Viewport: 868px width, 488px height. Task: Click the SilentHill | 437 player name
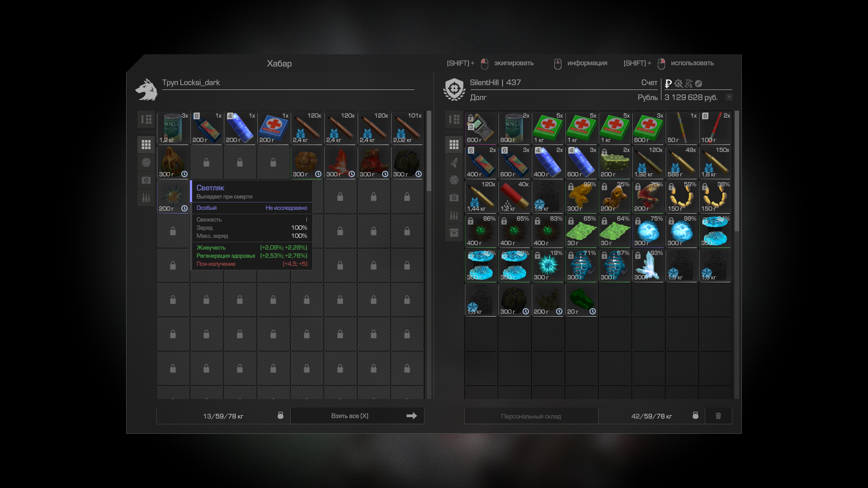point(495,82)
